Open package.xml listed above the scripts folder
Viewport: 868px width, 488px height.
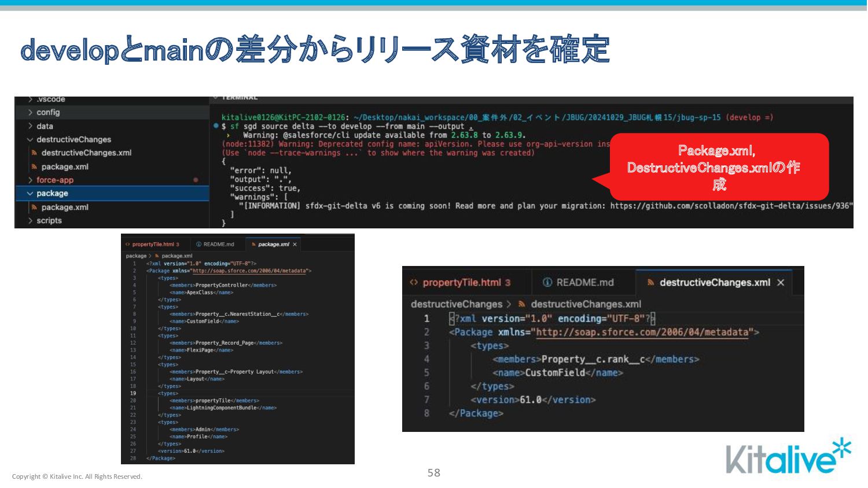pyautogui.click(x=65, y=207)
